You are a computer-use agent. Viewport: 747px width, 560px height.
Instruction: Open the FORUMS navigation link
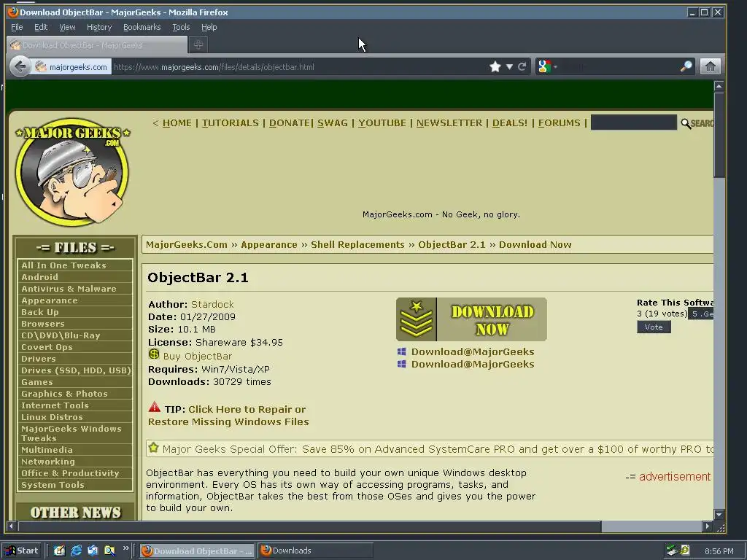pos(560,122)
